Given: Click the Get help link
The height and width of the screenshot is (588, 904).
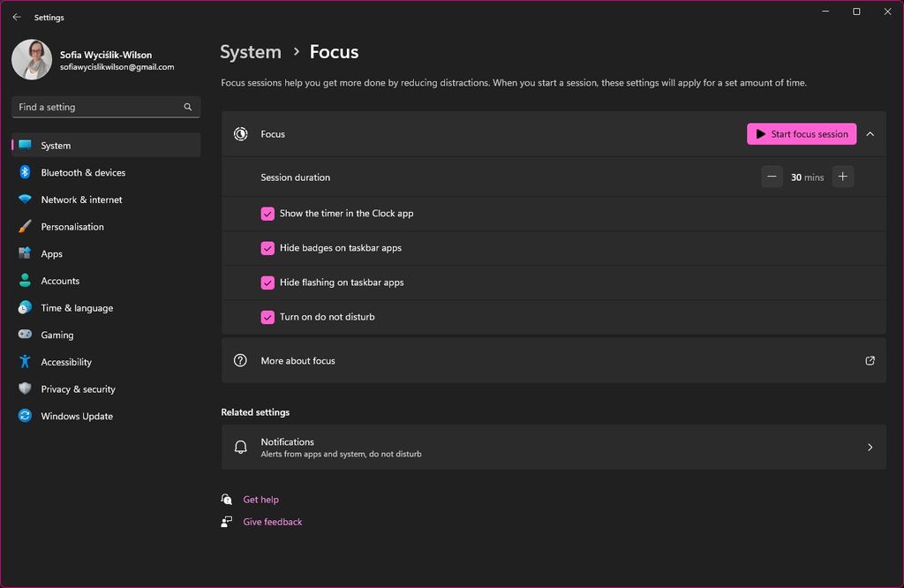Looking at the screenshot, I should tap(260, 499).
